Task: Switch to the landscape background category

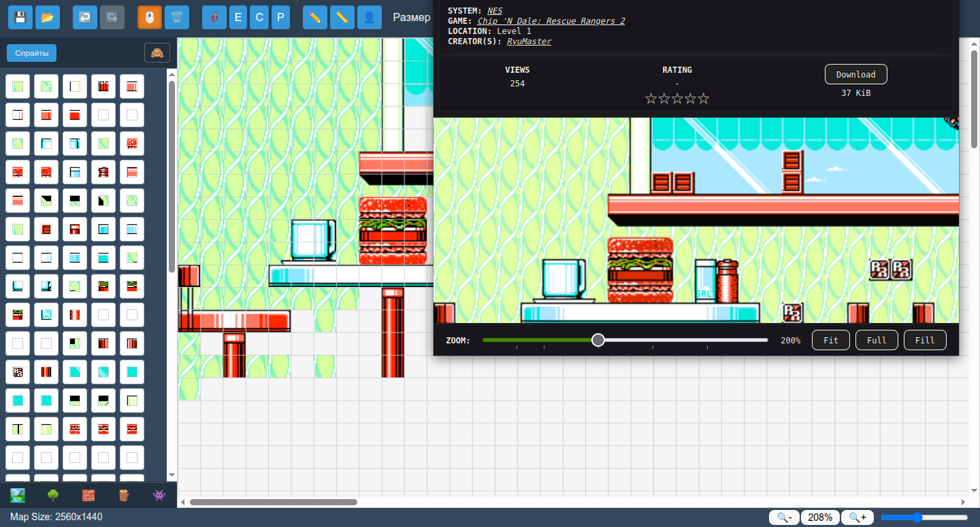Action: [x=18, y=495]
